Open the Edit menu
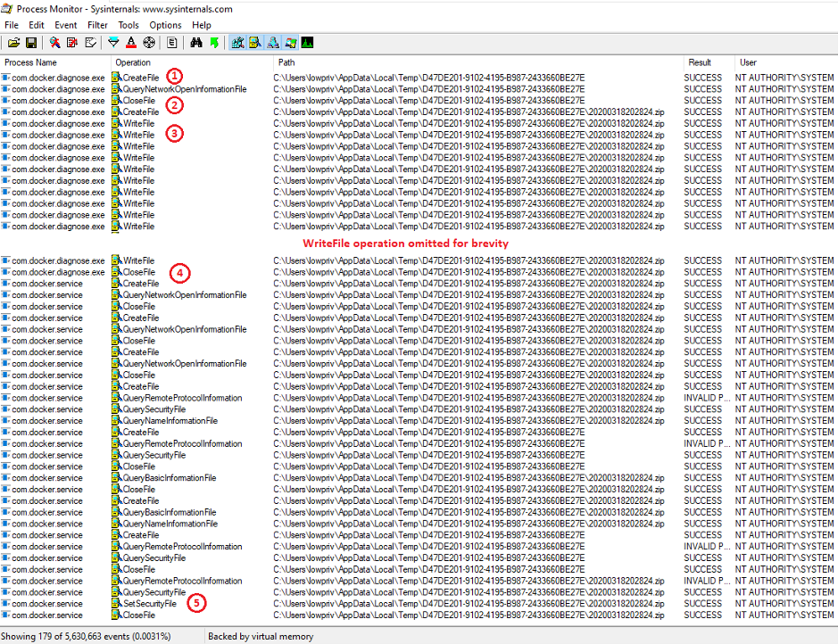 tap(37, 25)
